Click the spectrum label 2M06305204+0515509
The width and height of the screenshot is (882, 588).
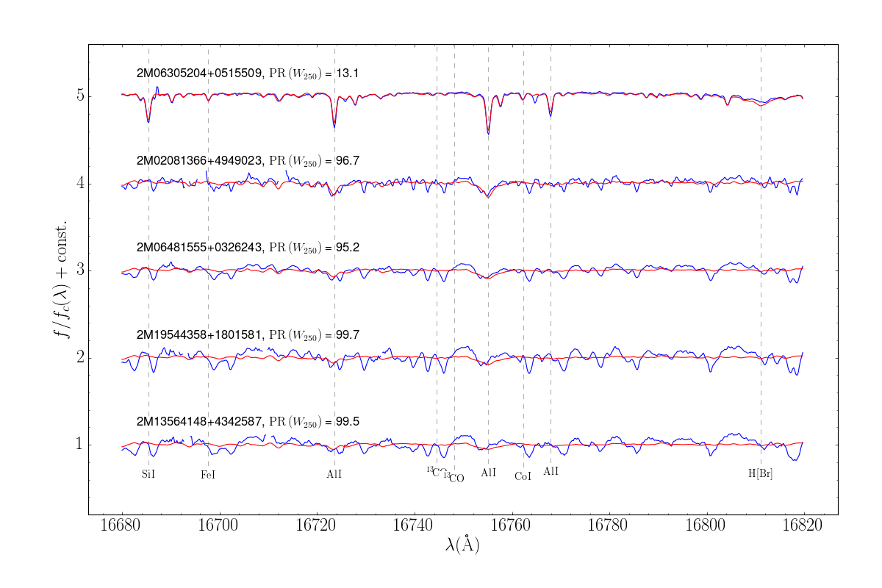[247, 73]
